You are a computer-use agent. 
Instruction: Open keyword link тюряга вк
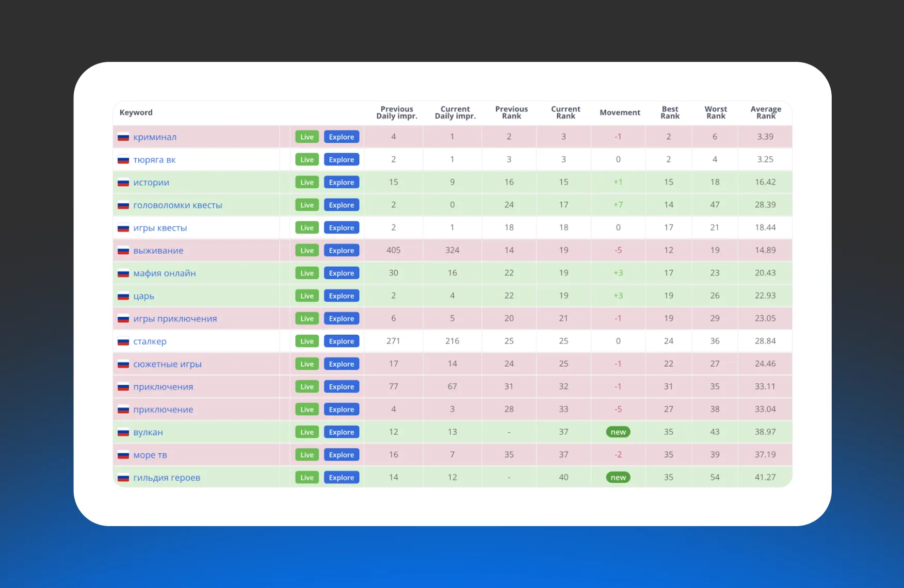click(x=154, y=160)
